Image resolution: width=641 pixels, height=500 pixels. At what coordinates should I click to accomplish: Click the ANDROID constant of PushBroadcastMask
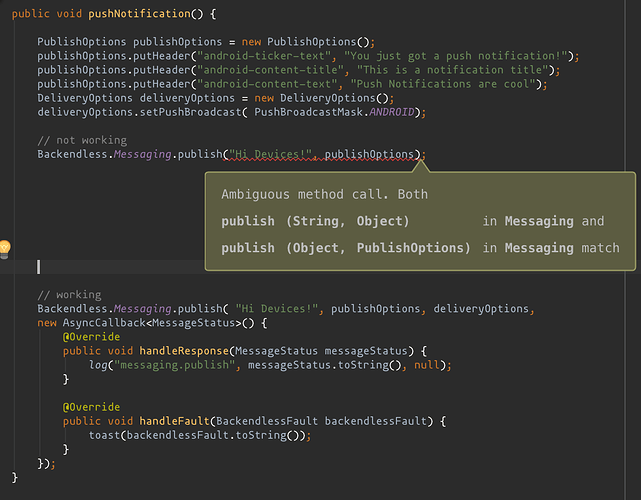[392, 112]
